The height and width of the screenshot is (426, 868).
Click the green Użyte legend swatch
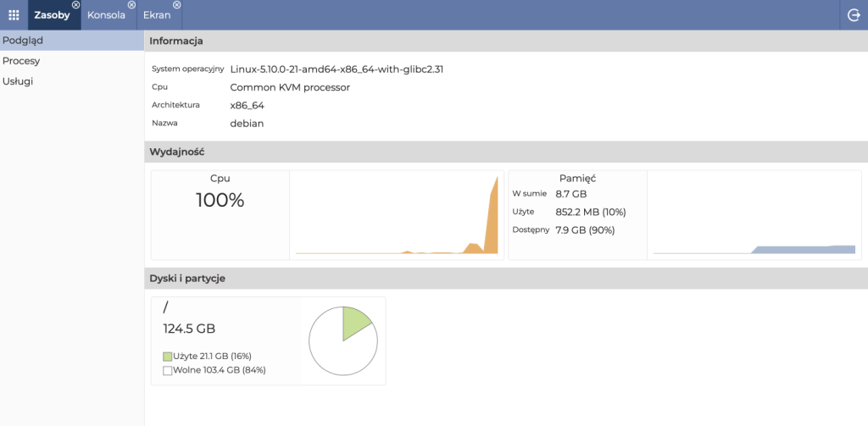167,357
